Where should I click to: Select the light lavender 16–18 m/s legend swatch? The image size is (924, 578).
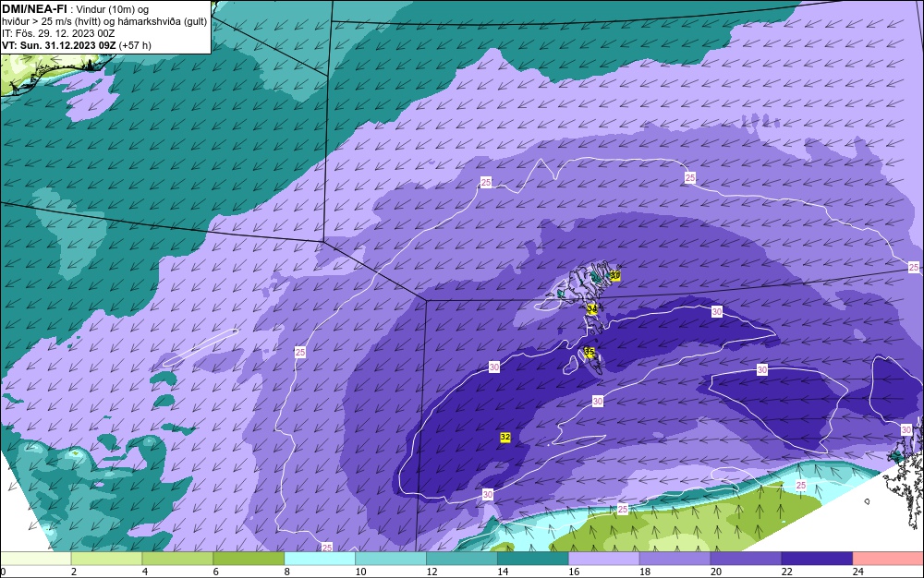tap(604, 559)
